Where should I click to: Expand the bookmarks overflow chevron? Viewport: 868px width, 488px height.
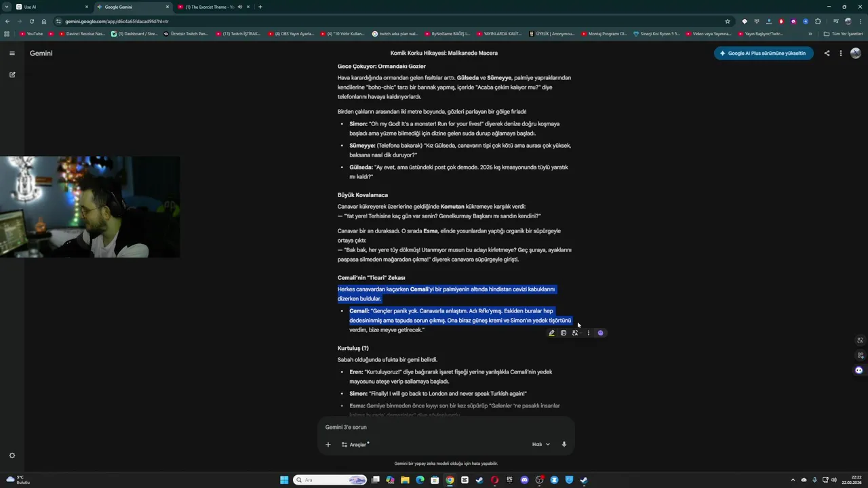(x=810, y=33)
